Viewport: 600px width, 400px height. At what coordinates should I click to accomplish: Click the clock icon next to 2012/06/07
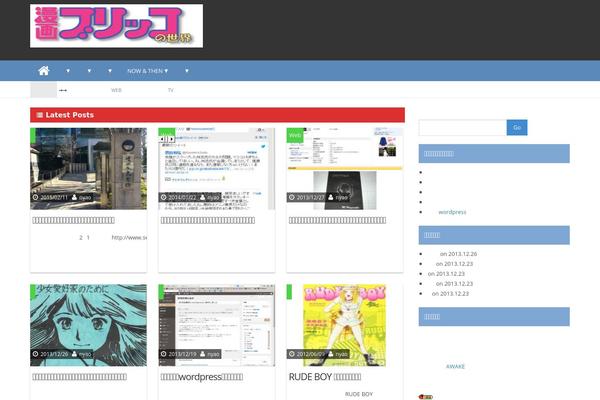[x=292, y=354]
